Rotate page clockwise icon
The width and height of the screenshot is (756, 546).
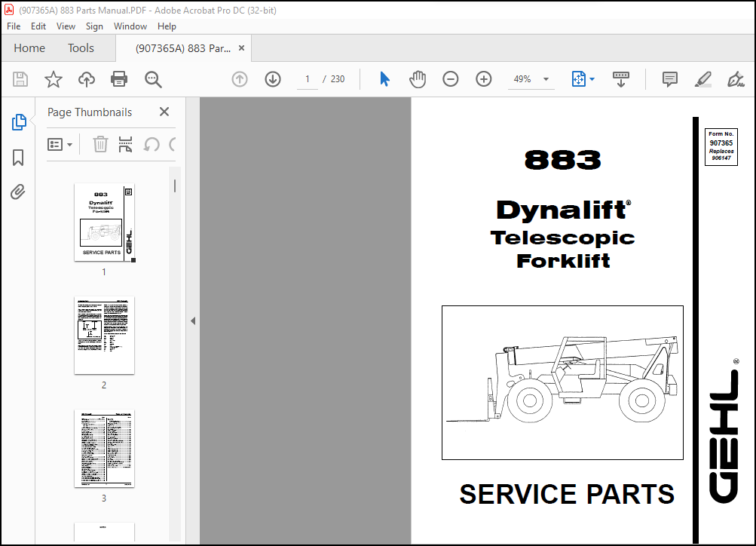pyautogui.click(x=173, y=144)
